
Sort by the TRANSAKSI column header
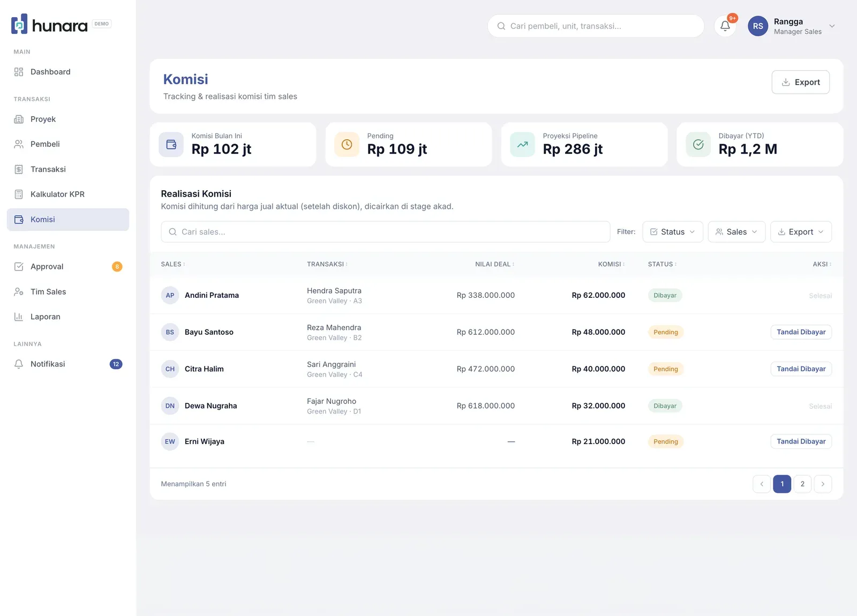[327, 264]
